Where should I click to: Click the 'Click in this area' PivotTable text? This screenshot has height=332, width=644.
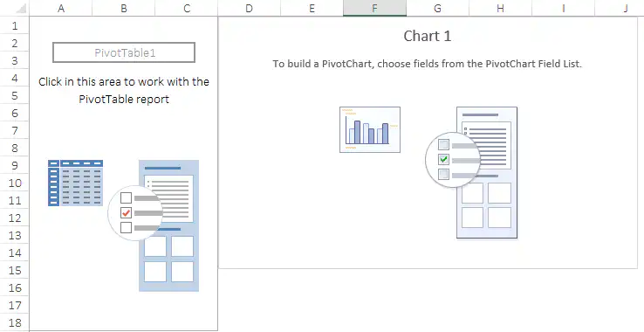click(124, 91)
